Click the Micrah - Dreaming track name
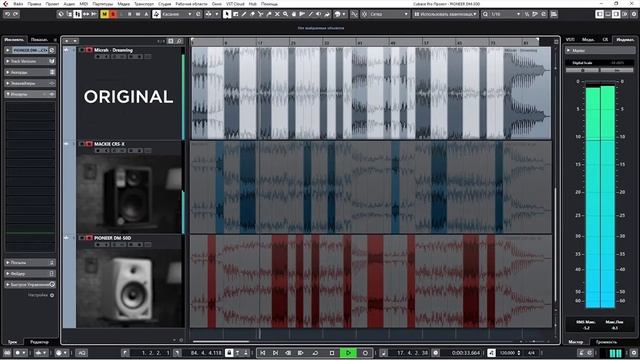 click(x=113, y=50)
